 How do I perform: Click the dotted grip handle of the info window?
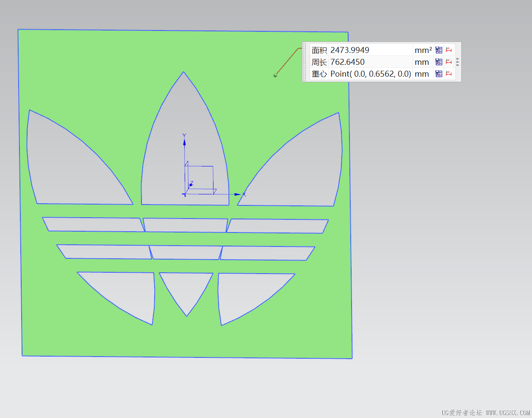point(305,61)
